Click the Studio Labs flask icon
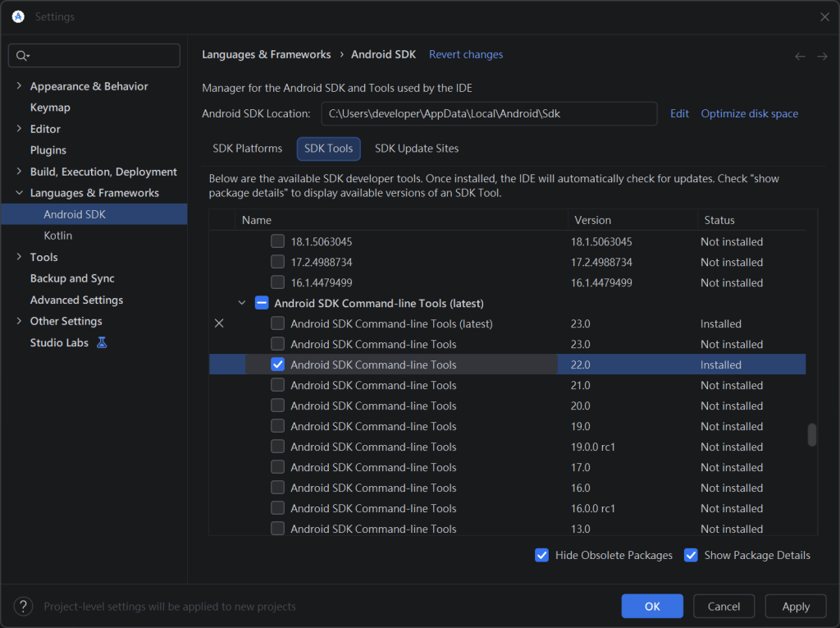This screenshot has height=628, width=840. point(102,342)
